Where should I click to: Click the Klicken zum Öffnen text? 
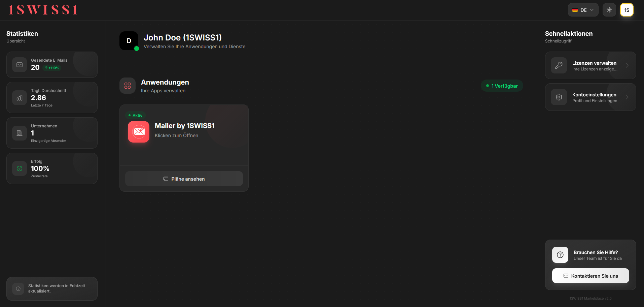click(x=176, y=135)
